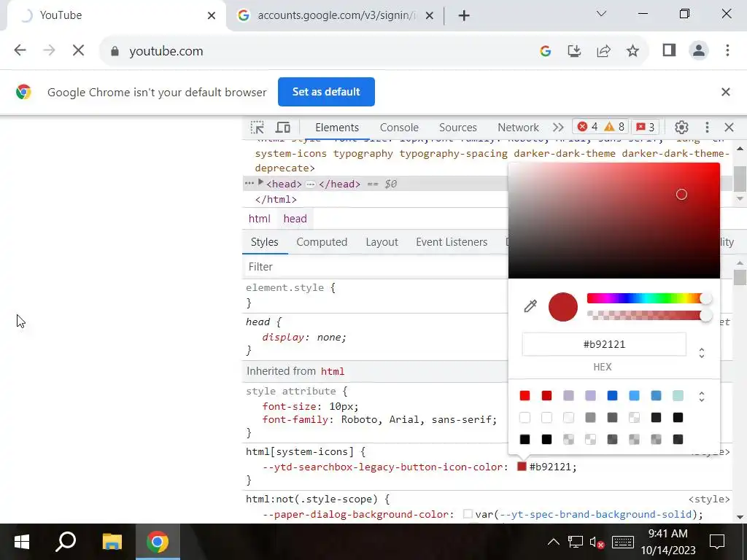The height and width of the screenshot is (560, 747).
Task: Select the head breadcrumb
Action: (295, 219)
